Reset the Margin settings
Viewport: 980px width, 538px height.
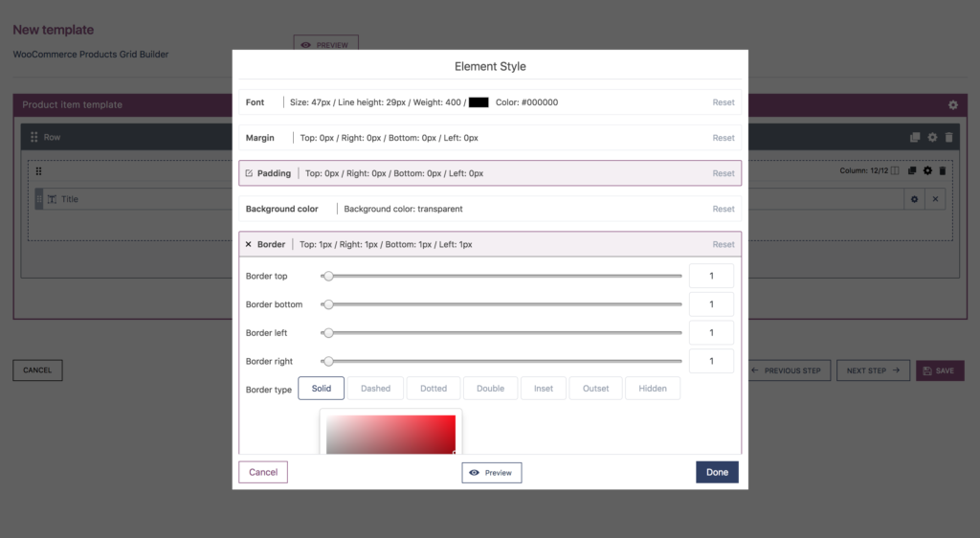[x=724, y=138]
